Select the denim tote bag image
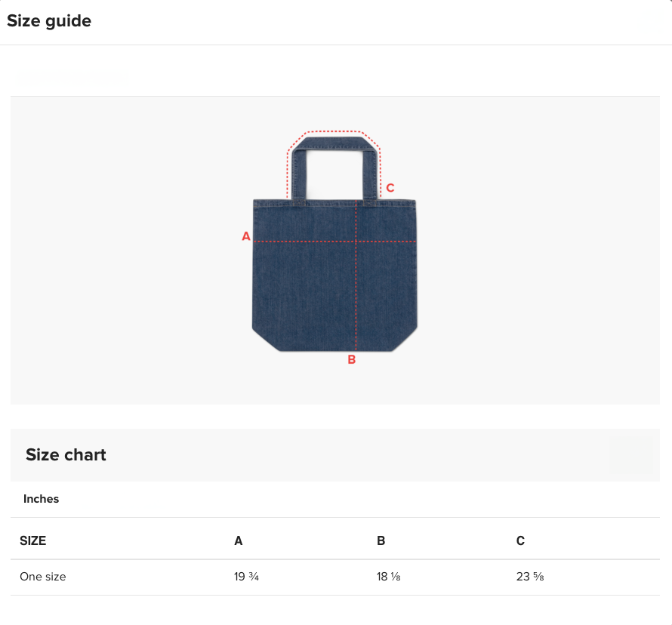Image resolution: width=672 pixels, height=625 pixels. (x=334, y=244)
